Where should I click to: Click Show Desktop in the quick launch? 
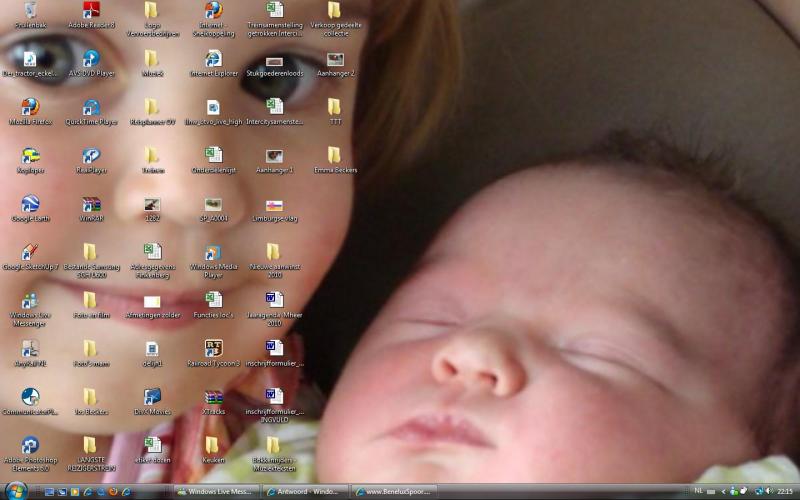[49, 492]
